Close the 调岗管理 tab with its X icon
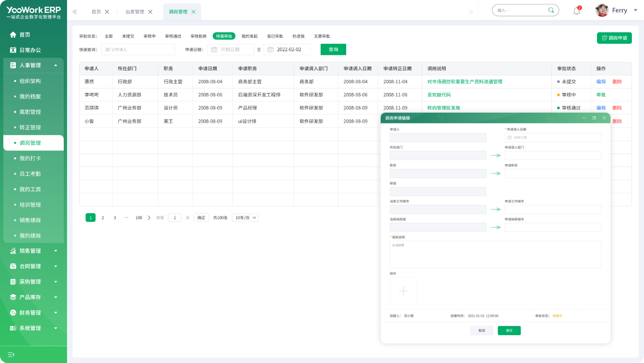Viewport: 644px width, 363px height. coord(194,12)
